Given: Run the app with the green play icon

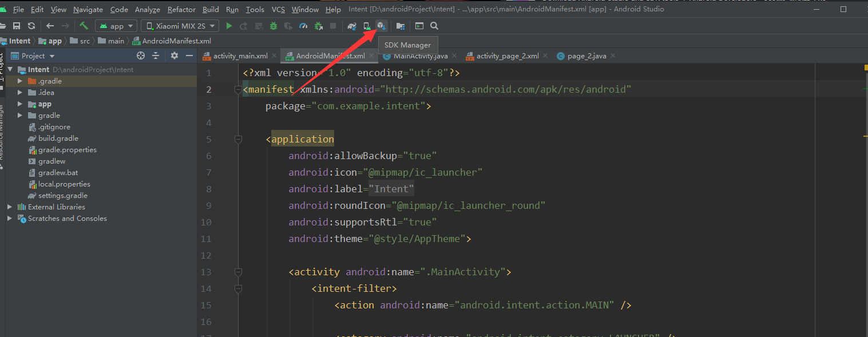Looking at the screenshot, I should click(228, 26).
